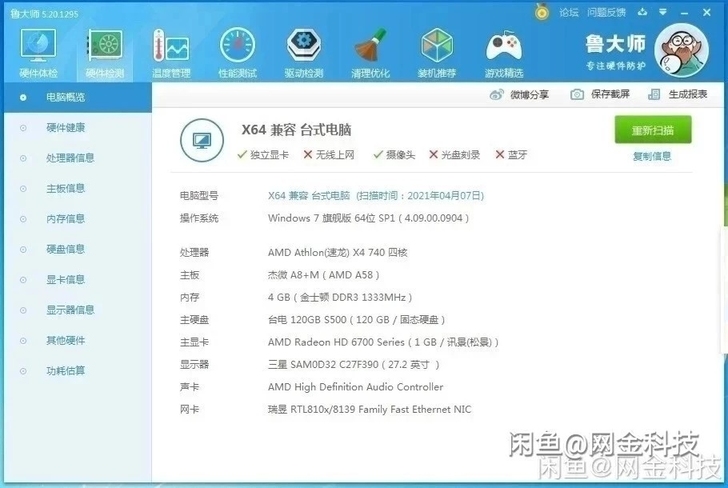
Task: Click the report icon for 生成报表
Action: coord(654,95)
